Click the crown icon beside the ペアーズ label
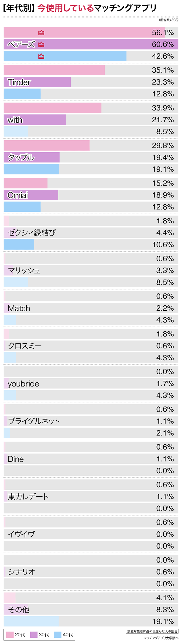Screen dimensions: 182x644 point(41,44)
